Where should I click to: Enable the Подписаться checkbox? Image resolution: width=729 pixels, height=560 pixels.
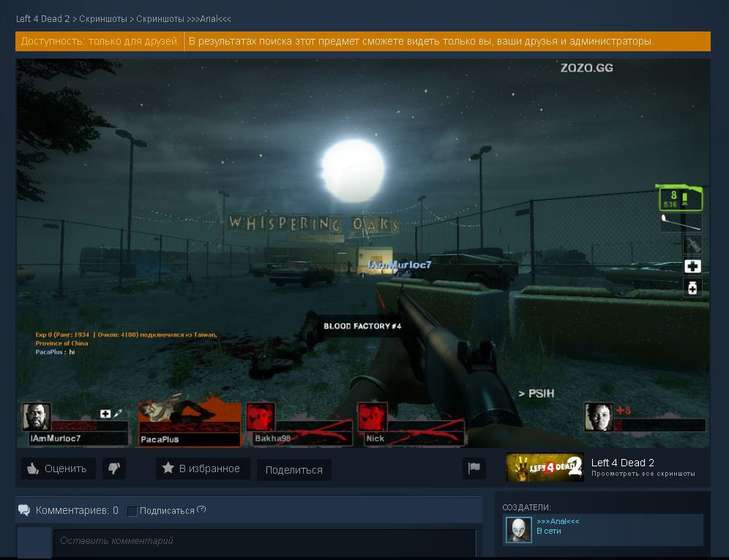coord(132,511)
